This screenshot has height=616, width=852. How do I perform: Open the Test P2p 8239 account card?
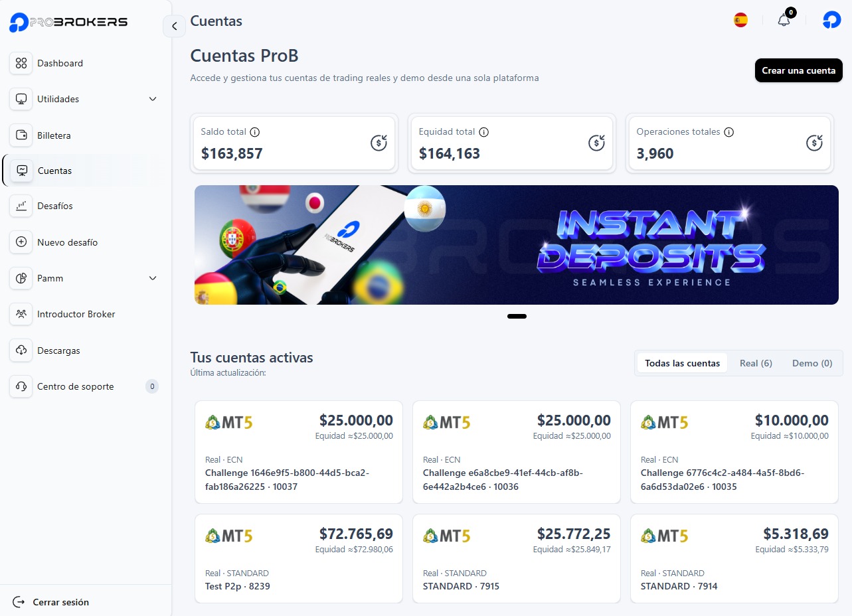pos(299,559)
